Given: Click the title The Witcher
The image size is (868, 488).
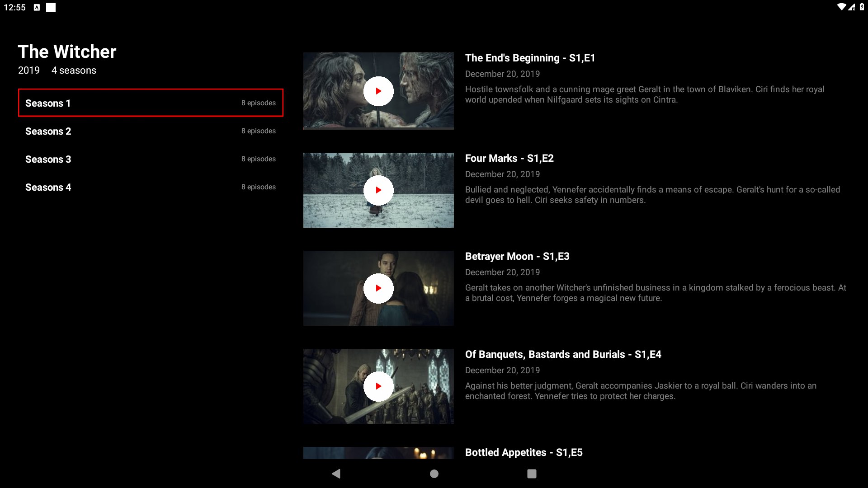Looking at the screenshot, I should coord(66,51).
